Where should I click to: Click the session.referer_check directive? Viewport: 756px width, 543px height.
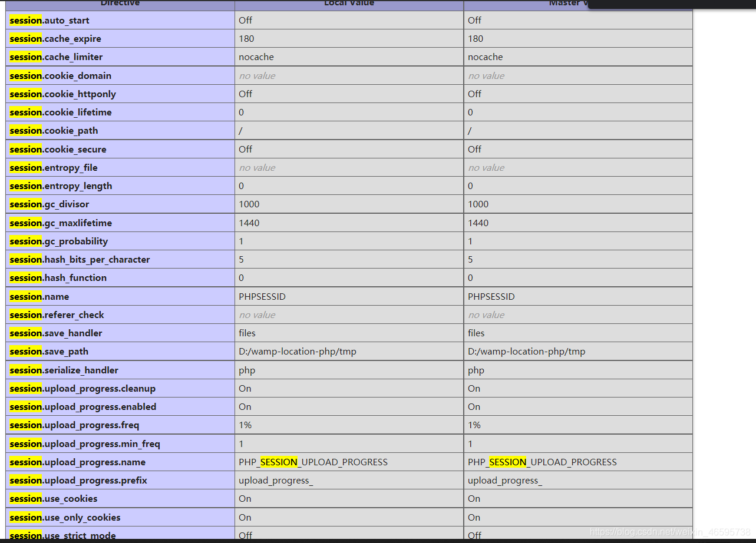coord(57,315)
